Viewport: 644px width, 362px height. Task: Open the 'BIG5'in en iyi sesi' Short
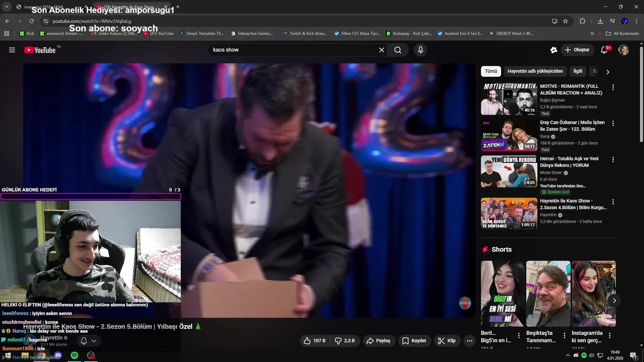[x=503, y=294]
